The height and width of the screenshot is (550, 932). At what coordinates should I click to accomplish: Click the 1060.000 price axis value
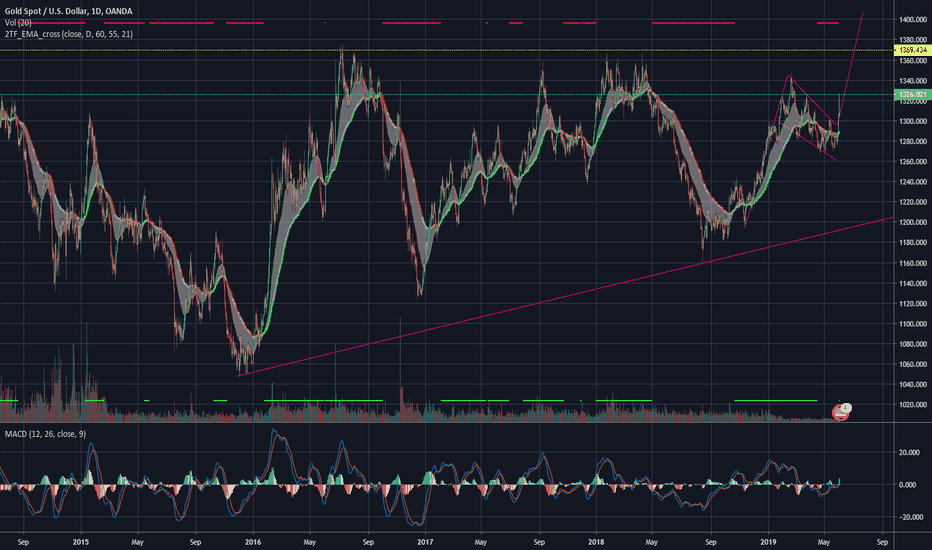[x=913, y=364]
